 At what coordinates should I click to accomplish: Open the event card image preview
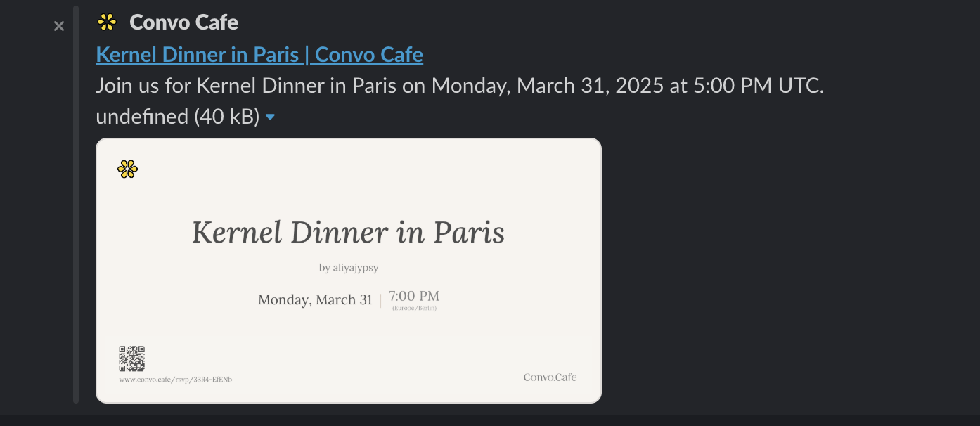pyautogui.click(x=349, y=271)
